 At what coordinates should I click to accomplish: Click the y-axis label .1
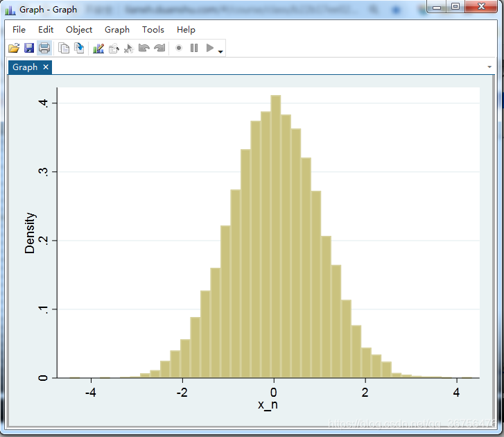coord(44,309)
